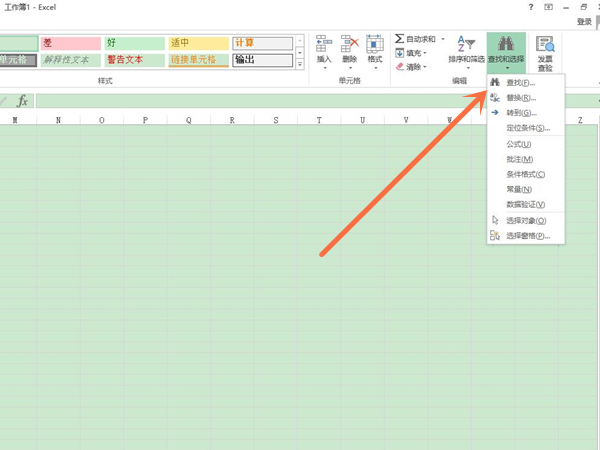Choose Find (查找) from the menu
The height and width of the screenshot is (450, 600).
(520, 83)
